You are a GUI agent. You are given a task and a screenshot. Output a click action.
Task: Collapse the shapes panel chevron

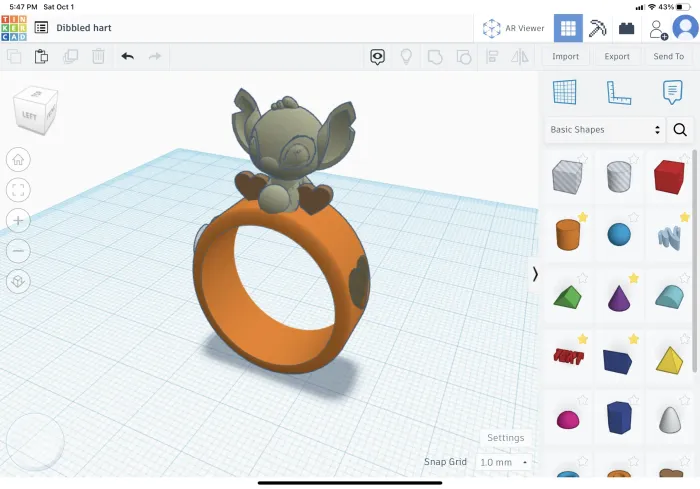[535, 274]
